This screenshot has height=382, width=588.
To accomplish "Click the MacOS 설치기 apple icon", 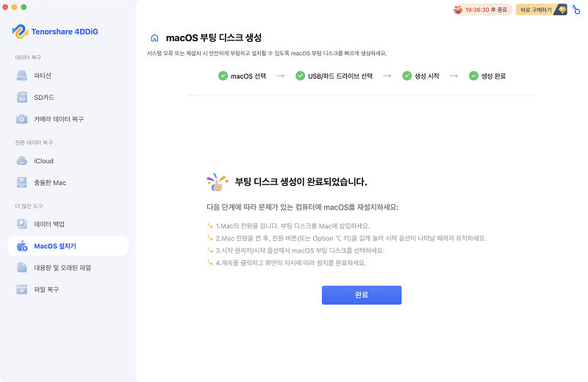I will (x=22, y=246).
